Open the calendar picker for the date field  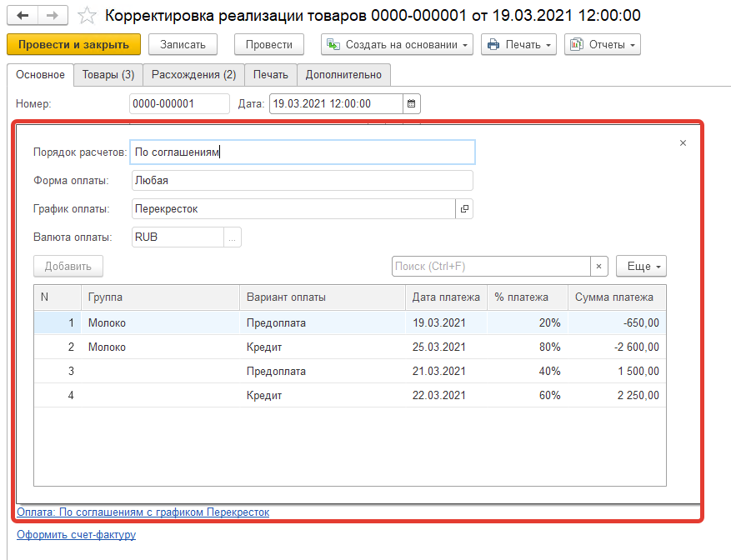(412, 104)
